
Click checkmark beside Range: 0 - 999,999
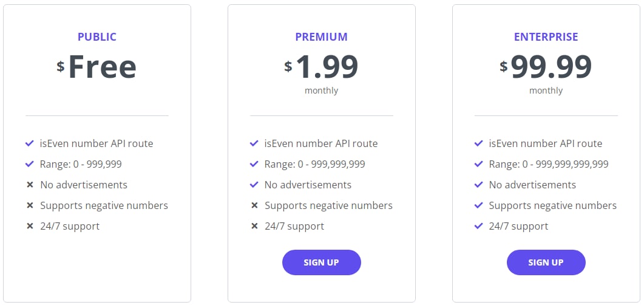[29, 164]
